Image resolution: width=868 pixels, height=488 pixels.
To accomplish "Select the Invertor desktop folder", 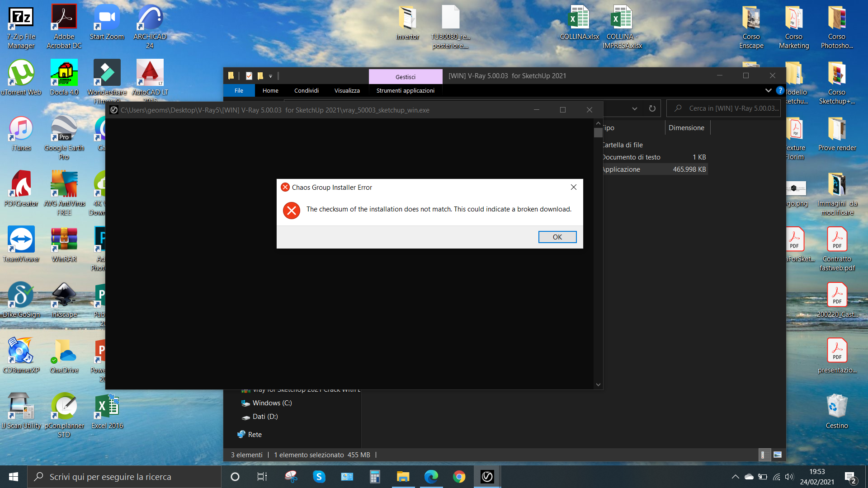I will pos(407,23).
